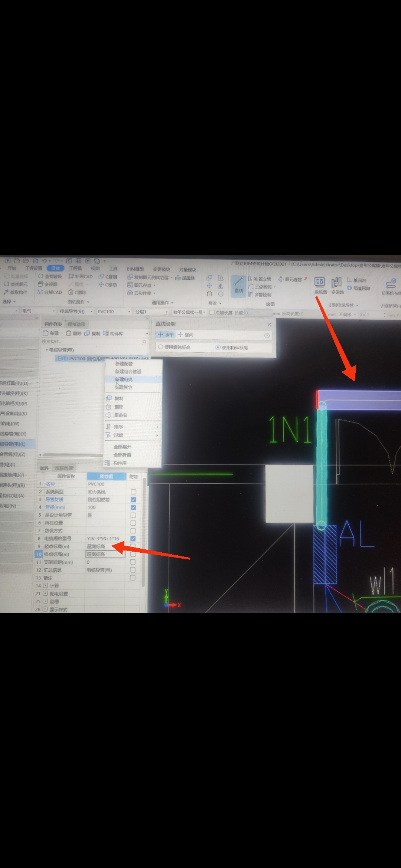
Task: Choose 新建电缆 in context menu
Action: click(124, 379)
